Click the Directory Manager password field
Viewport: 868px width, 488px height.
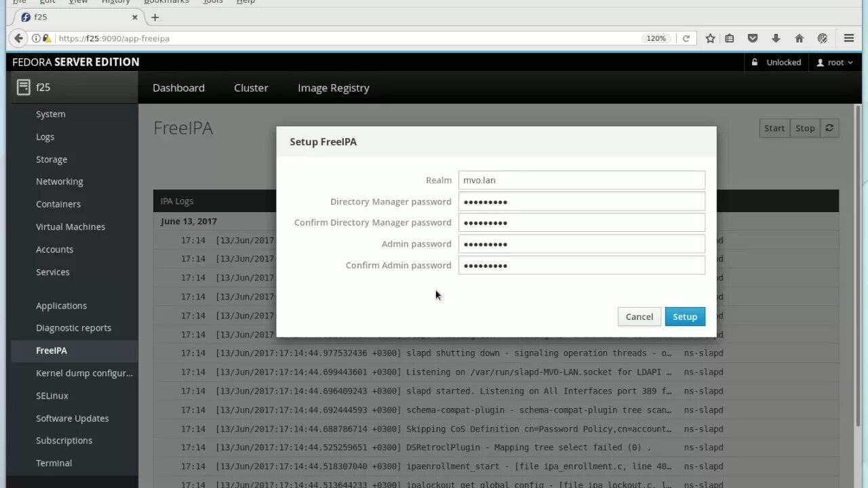point(582,201)
